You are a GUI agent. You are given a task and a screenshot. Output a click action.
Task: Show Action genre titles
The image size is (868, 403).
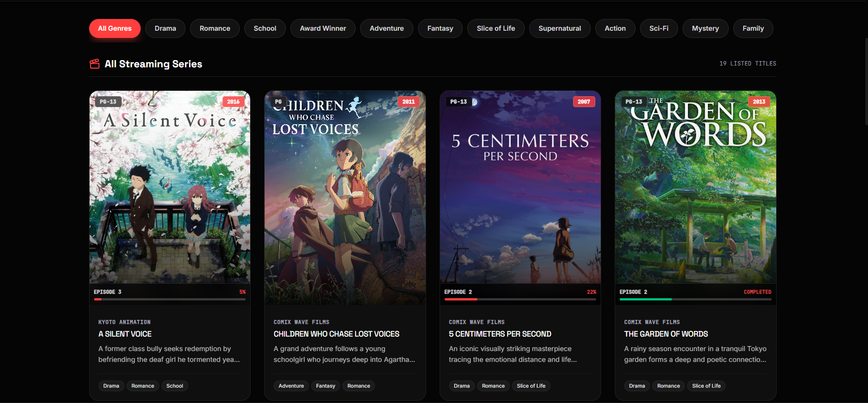point(615,28)
